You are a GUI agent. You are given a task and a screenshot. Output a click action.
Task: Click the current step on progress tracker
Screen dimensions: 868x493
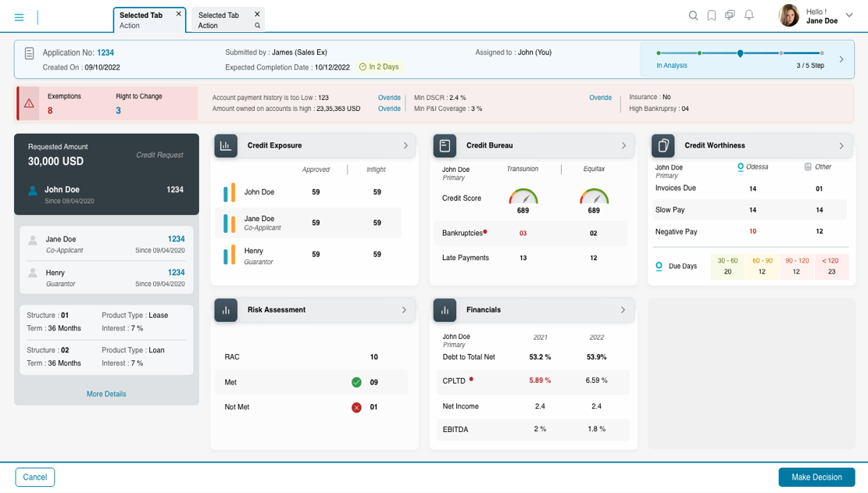point(740,54)
